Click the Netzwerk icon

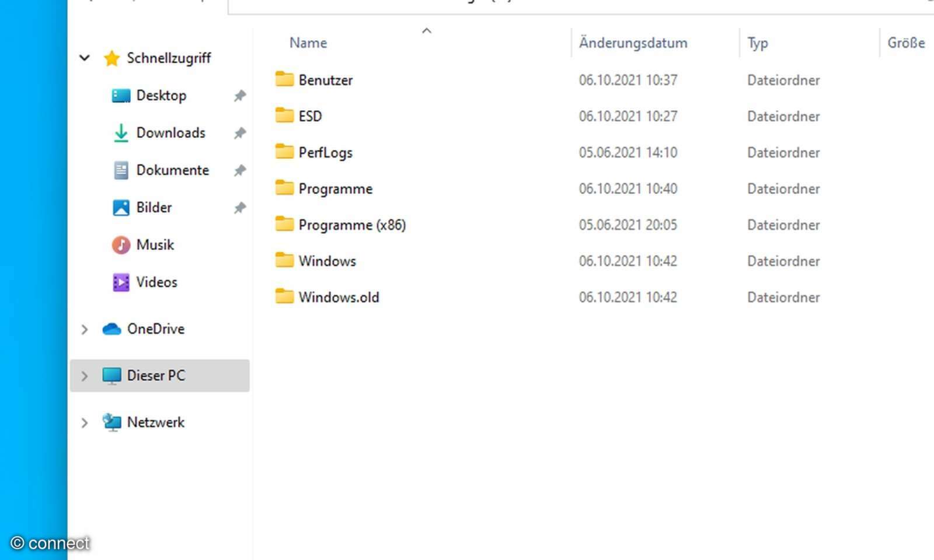coord(111,422)
